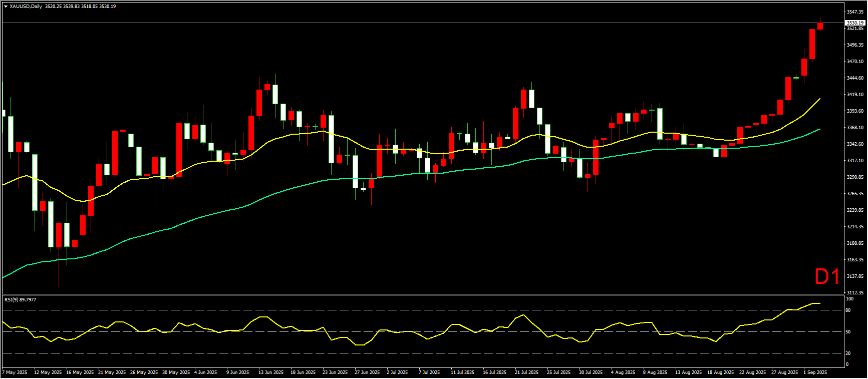Click the 30 Jul 2025 date label
The width and height of the screenshot is (868, 379).
pos(591,372)
